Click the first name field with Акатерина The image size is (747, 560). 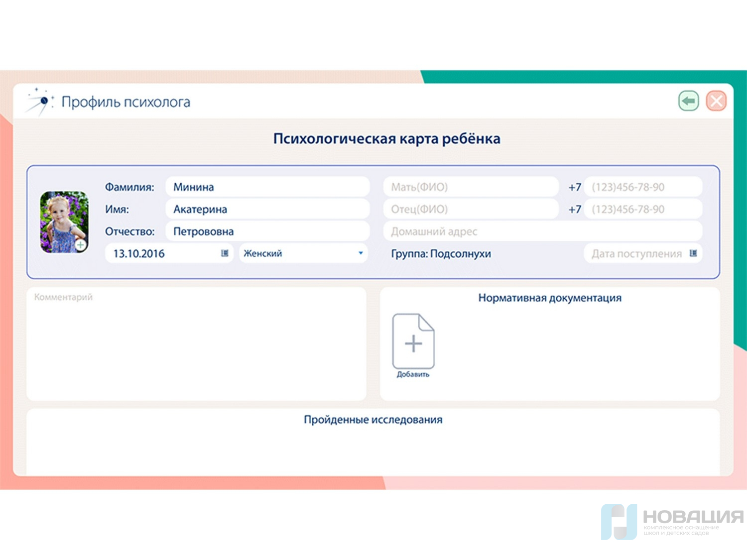[x=267, y=209]
